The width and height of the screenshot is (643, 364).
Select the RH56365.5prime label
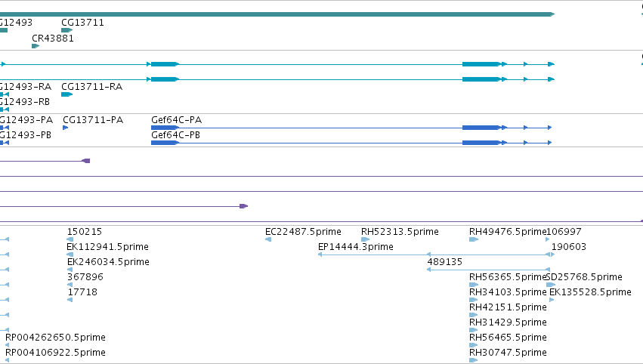point(508,277)
